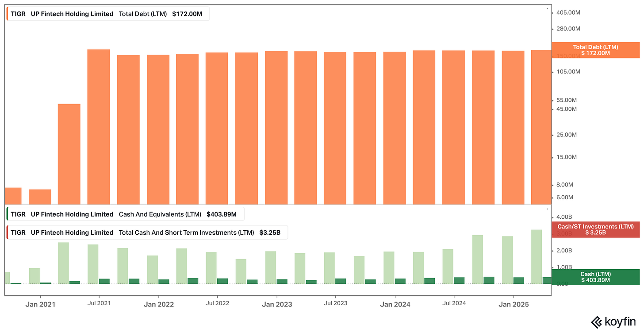Click the 8.00M y-axis label
The width and height of the screenshot is (644, 333).
565,185
